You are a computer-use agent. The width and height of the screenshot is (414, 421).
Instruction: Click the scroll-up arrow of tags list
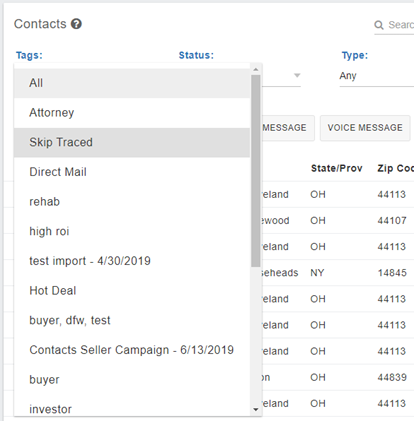pyautogui.click(x=256, y=69)
